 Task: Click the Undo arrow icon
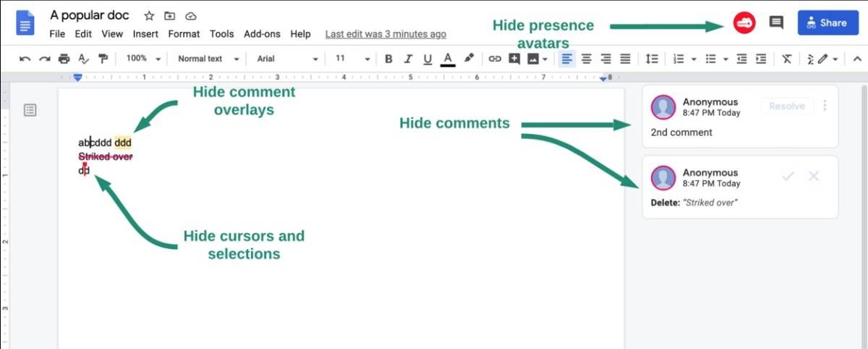[x=25, y=59]
